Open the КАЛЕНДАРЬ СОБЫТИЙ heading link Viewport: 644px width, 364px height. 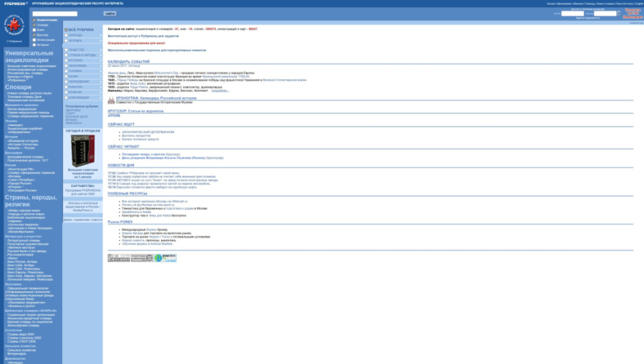coord(128,61)
